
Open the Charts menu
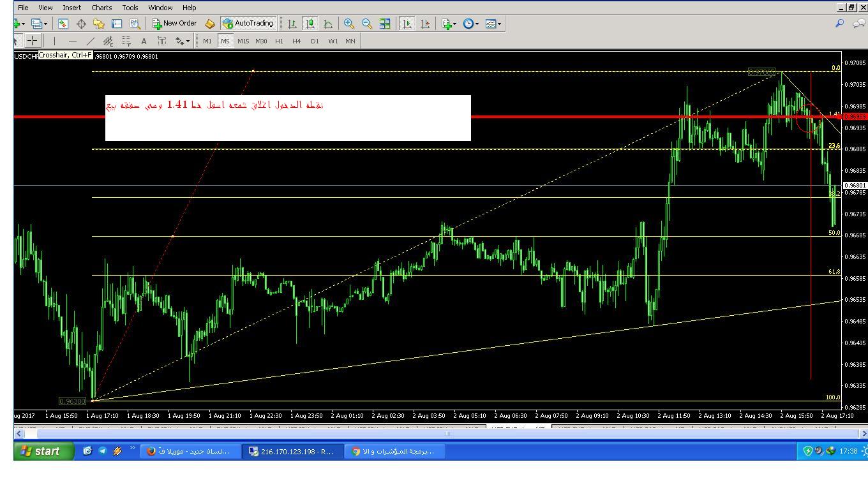pyautogui.click(x=101, y=8)
